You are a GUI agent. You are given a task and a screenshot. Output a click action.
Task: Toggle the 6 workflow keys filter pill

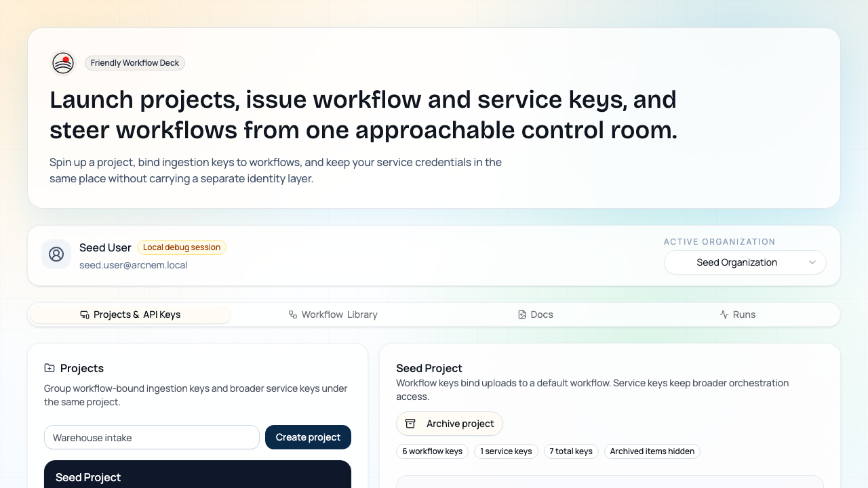[432, 451]
